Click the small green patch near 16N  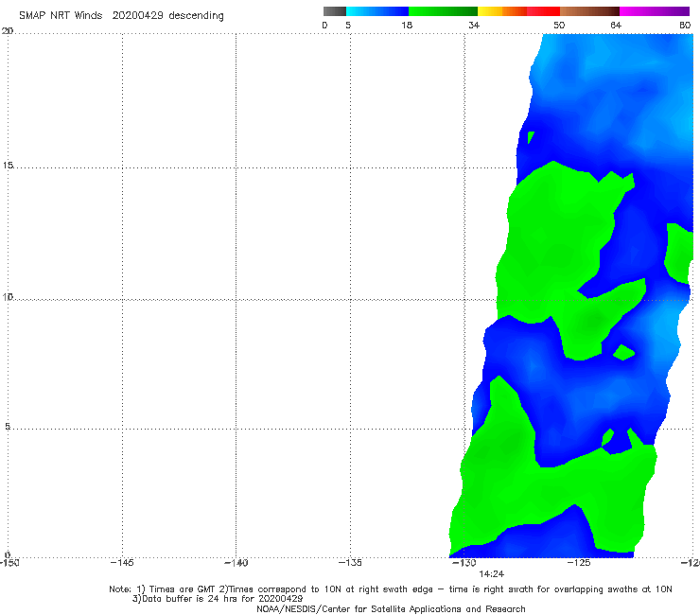[x=531, y=136]
